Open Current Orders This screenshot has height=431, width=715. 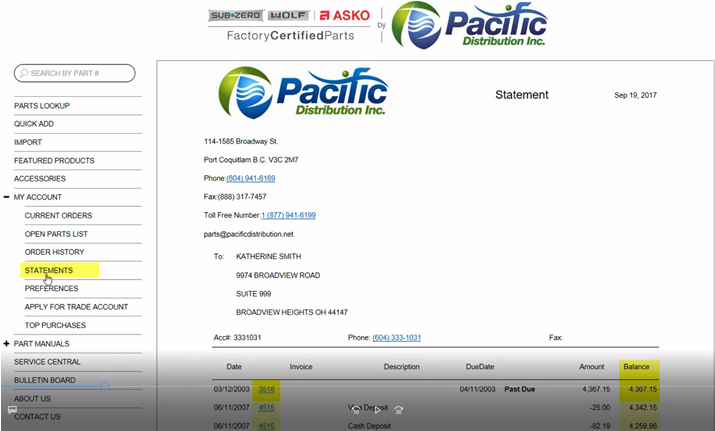58,215
